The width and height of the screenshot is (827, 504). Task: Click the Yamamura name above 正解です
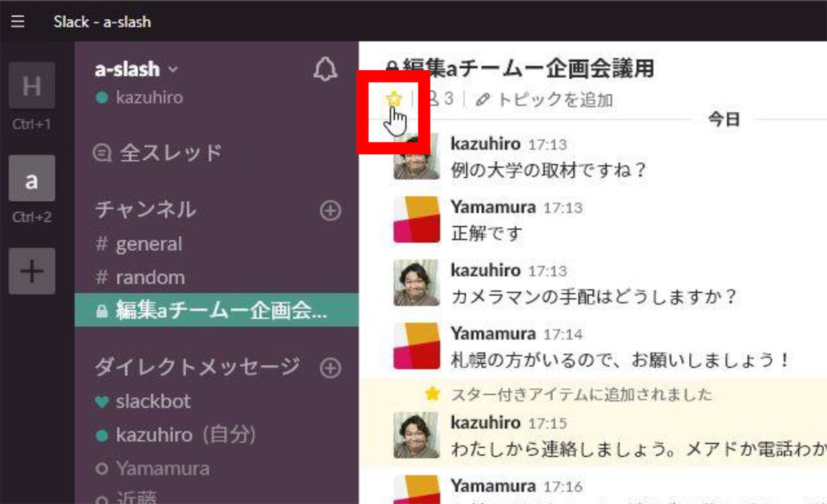pyautogui.click(x=493, y=207)
